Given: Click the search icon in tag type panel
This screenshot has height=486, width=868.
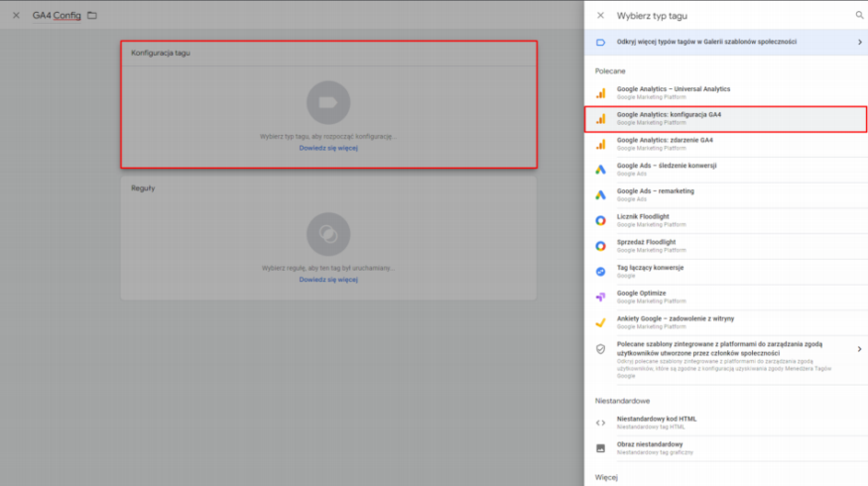Looking at the screenshot, I should click(859, 16).
